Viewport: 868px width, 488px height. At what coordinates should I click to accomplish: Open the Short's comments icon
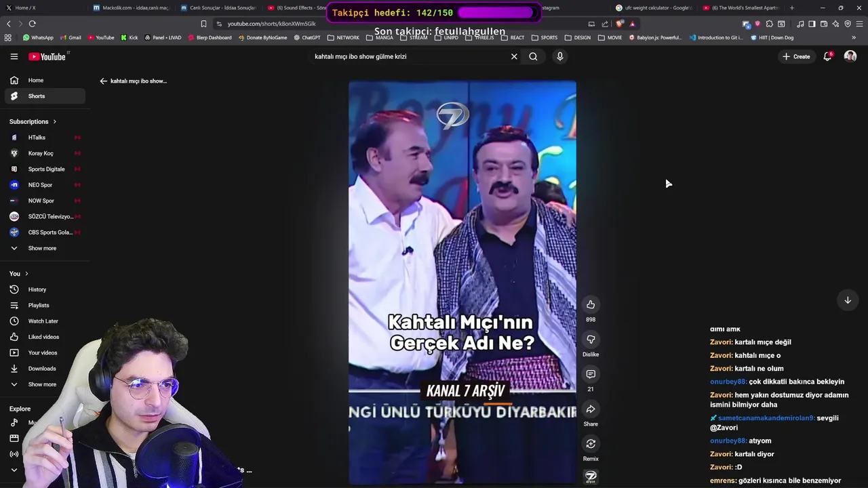click(x=591, y=374)
